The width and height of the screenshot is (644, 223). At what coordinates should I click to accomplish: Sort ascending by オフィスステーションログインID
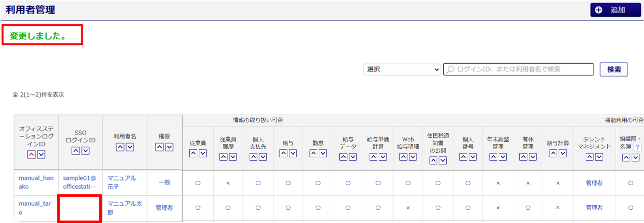click(x=31, y=155)
